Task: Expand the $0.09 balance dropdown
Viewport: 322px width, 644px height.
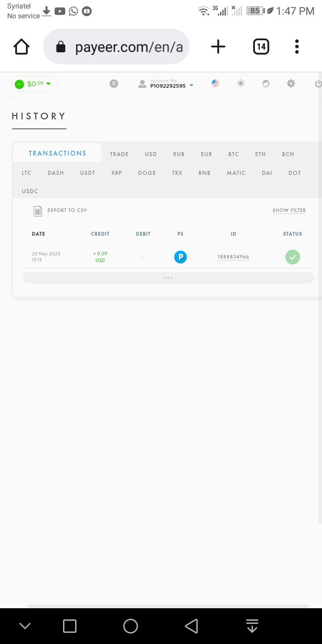Action: tap(34, 84)
